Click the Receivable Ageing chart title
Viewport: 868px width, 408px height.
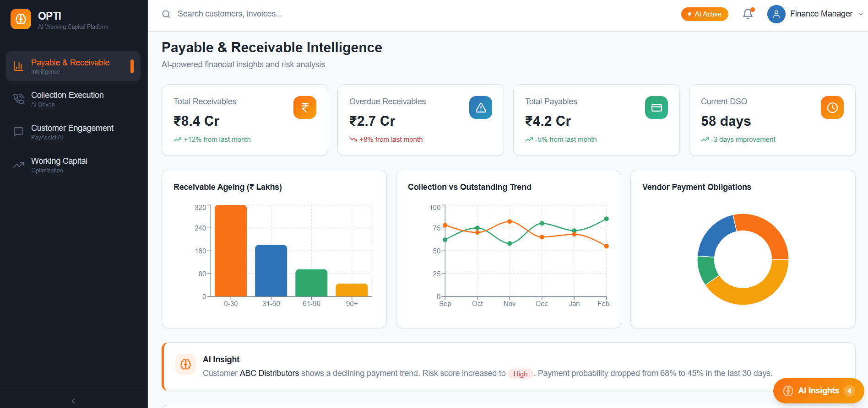click(228, 187)
